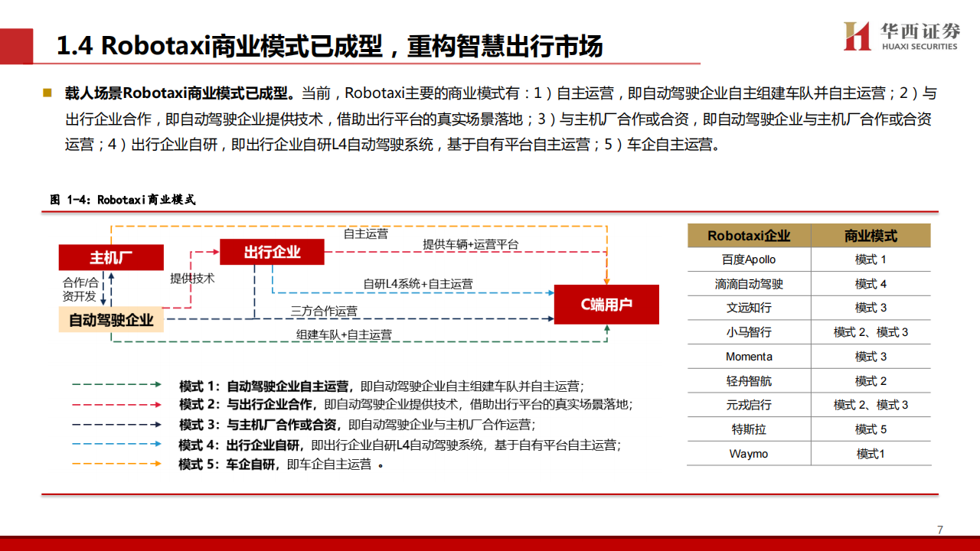Click the figure caption 图 1-4
Viewport: 980px width, 551px height.
point(123,200)
